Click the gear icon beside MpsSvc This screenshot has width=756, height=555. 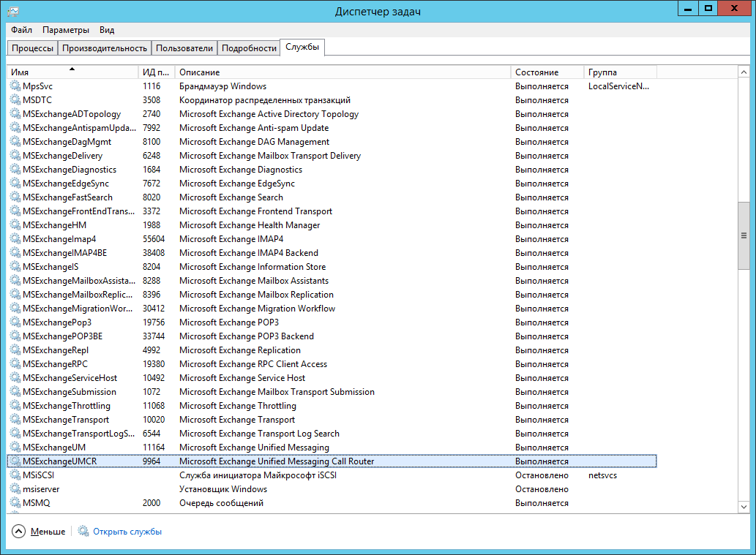click(15, 86)
